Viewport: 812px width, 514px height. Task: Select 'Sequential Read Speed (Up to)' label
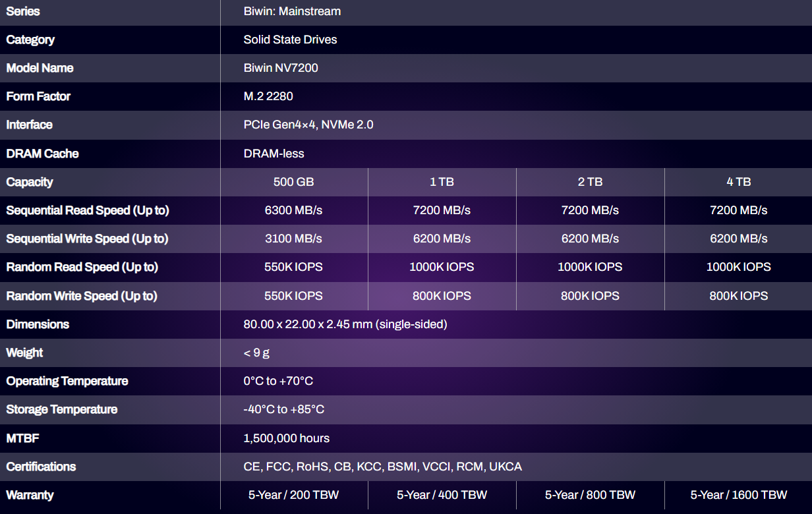[x=88, y=210]
